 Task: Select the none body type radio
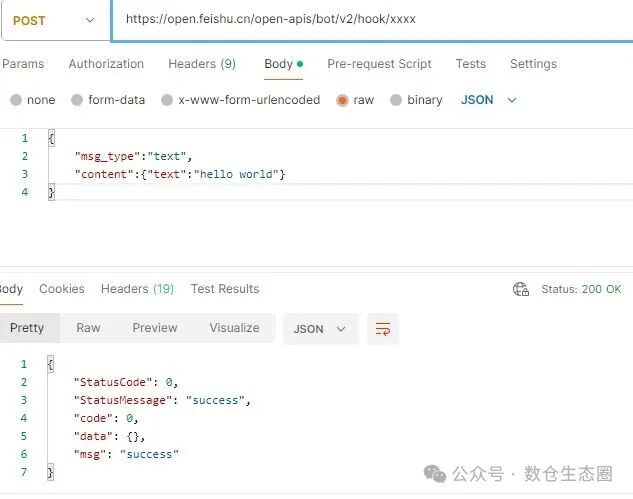click(16, 100)
